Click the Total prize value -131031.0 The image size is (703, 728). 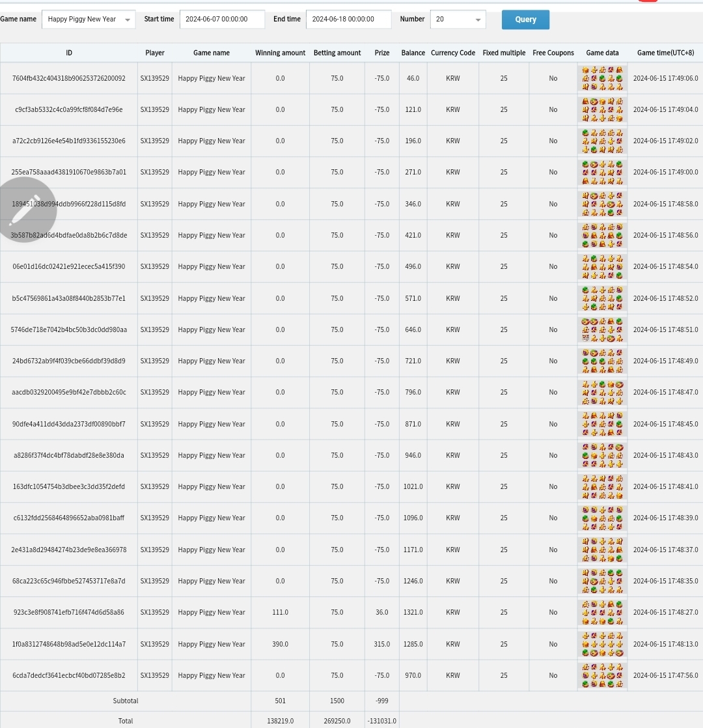tap(382, 721)
